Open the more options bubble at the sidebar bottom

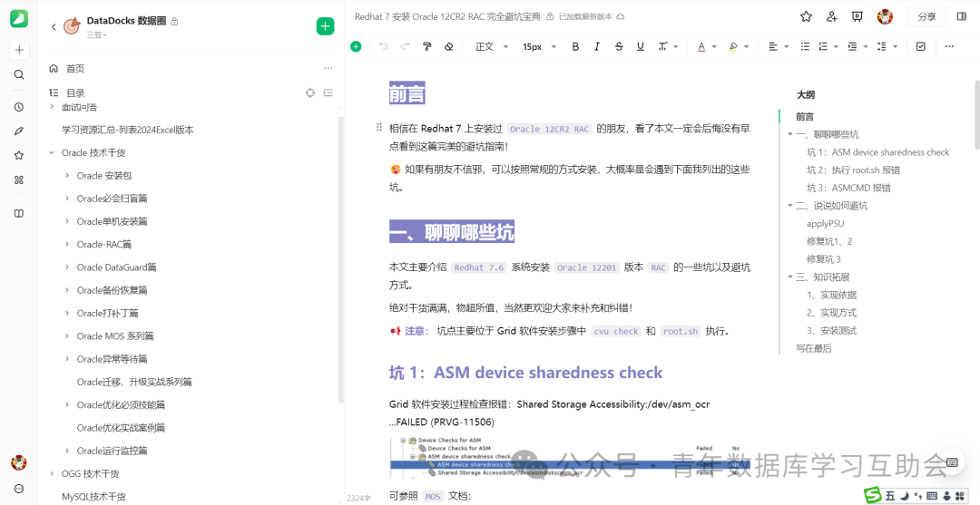pos(19,489)
